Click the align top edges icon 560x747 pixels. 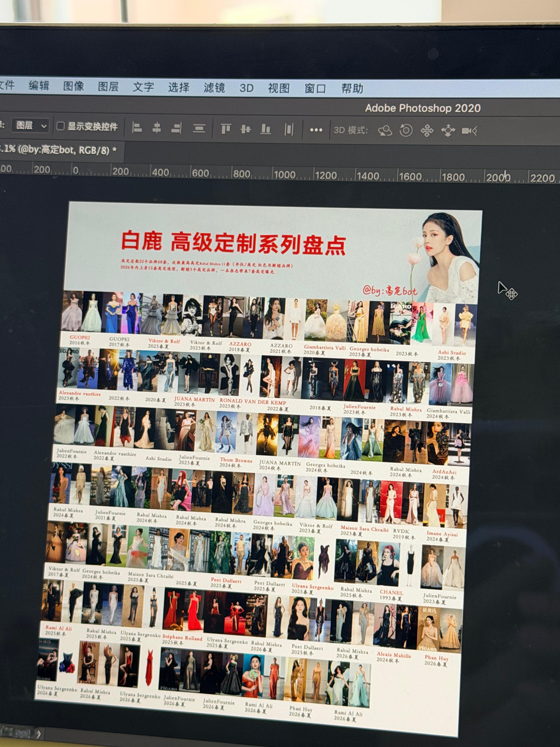pos(226,129)
